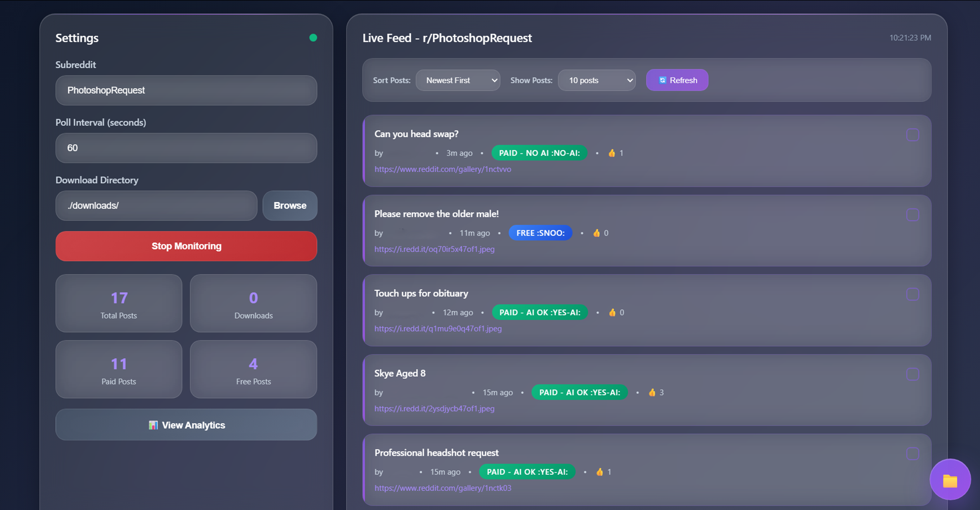Click the thumbs up count on 'Can you head swap?'

[x=615, y=153]
